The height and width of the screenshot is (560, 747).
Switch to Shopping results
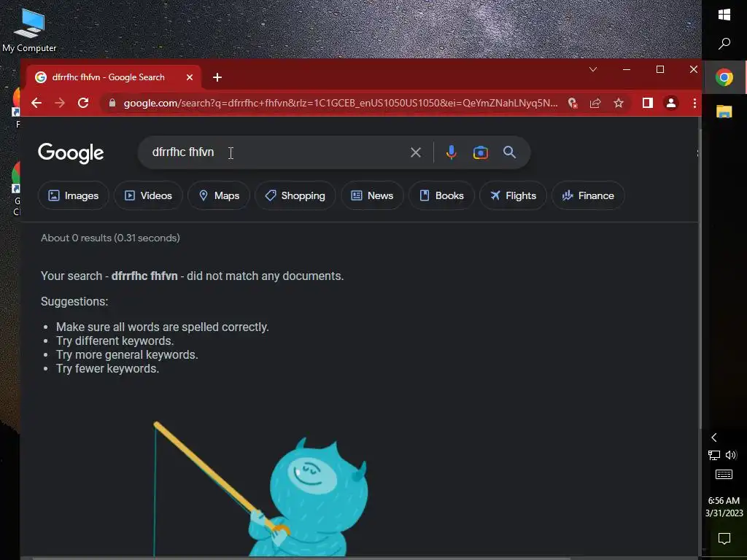pyautogui.click(x=295, y=195)
